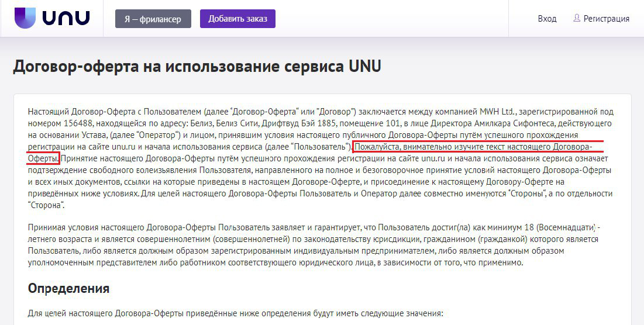Open the "Я — фрилансер" button
This screenshot has height=325, width=644.
click(x=153, y=19)
